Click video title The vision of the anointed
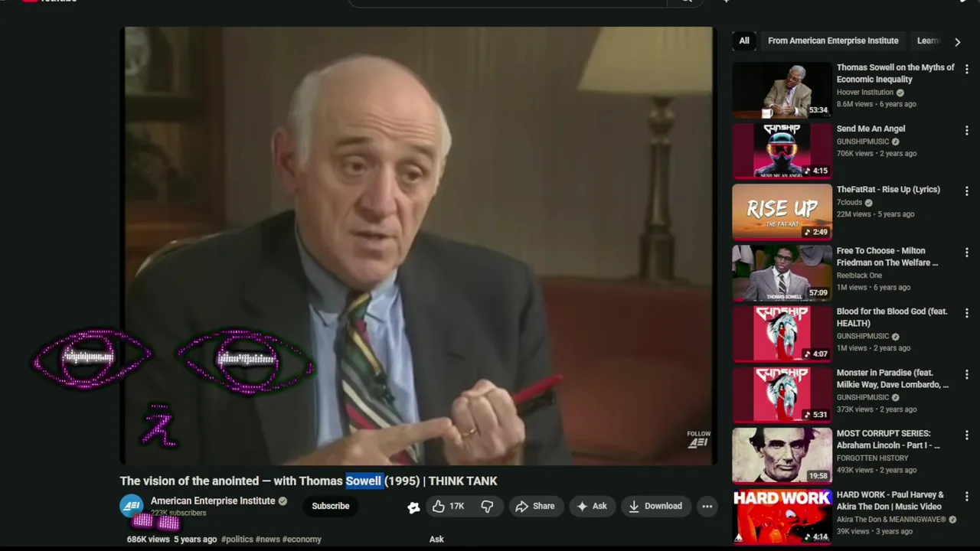 pos(309,481)
